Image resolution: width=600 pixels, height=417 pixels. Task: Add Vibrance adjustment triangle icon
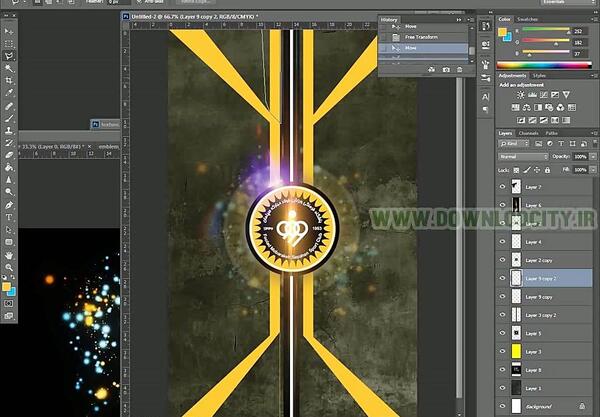566,95
